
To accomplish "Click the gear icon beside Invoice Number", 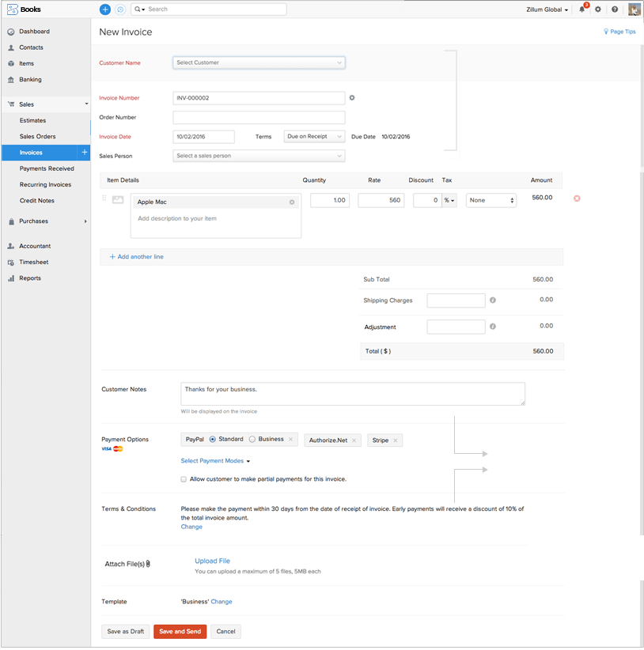I will click(352, 98).
